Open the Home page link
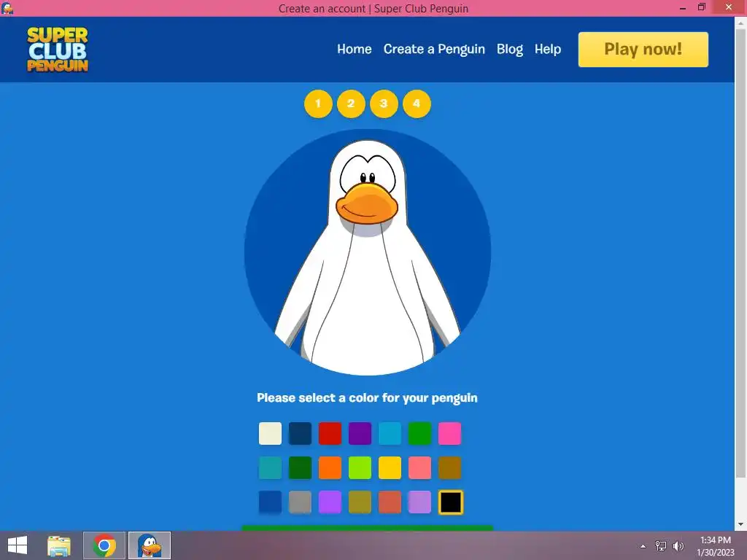Viewport: 747px width, 560px height. pyautogui.click(x=354, y=49)
